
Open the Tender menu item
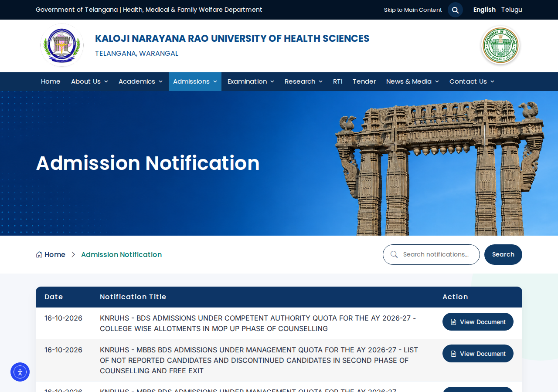click(x=364, y=81)
